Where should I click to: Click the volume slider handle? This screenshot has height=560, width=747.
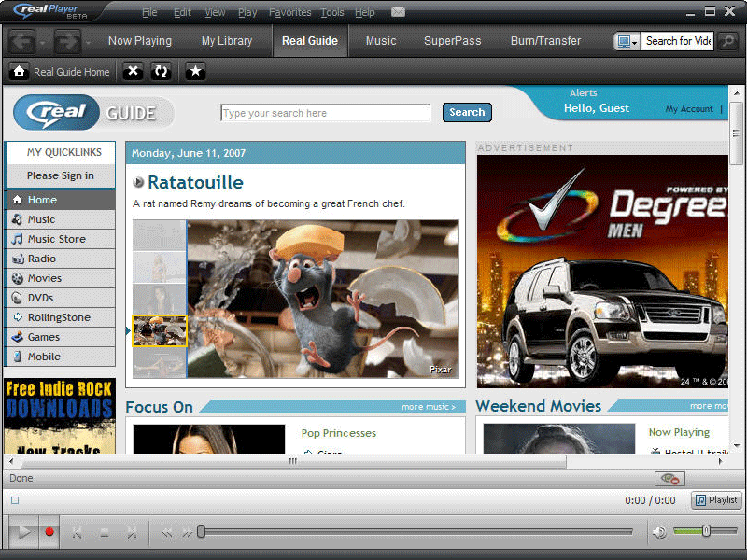[x=706, y=530]
